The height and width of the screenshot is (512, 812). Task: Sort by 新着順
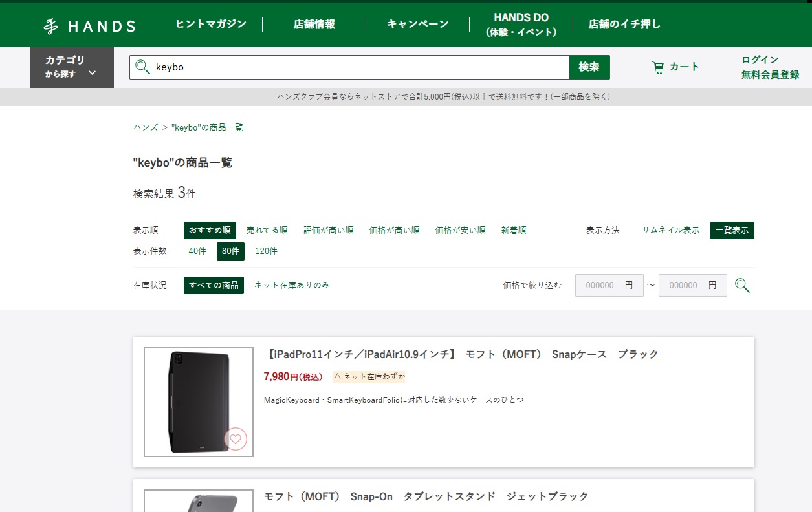tap(514, 230)
